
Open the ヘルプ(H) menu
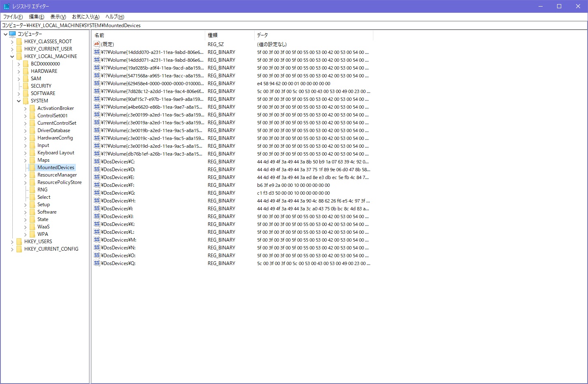click(115, 17)
